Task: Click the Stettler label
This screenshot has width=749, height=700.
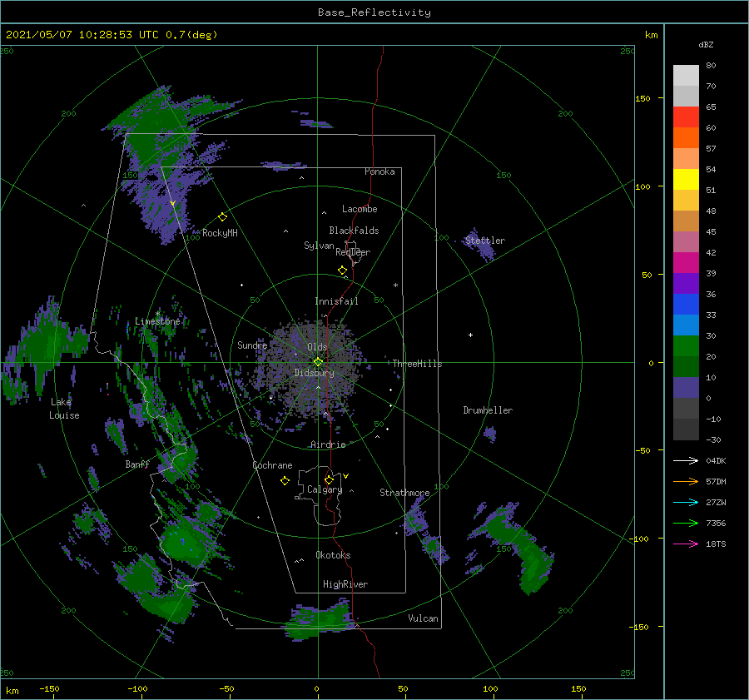Action: (x=485, y=241)
